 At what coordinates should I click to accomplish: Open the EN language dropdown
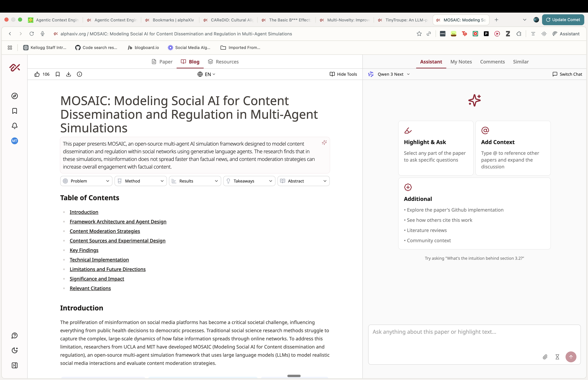[207, 74]
